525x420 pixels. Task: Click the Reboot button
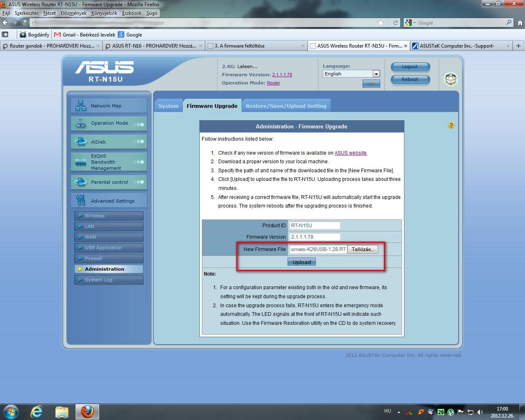coord(410,79)
